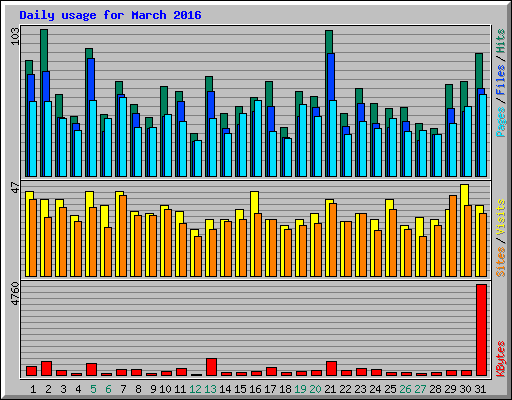Select the blue "Files" legend label

click(x=501, y=79)
